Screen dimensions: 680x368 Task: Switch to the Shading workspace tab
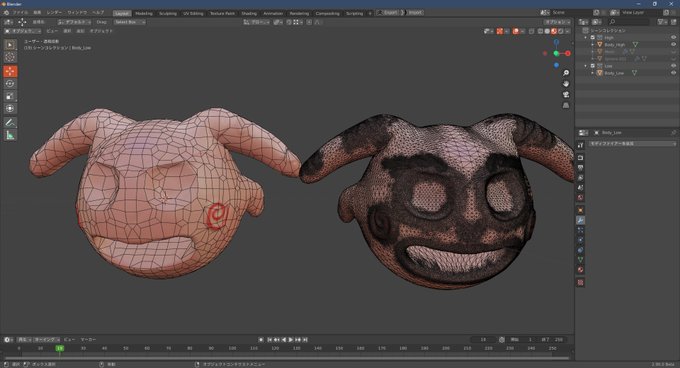(249, 13)
